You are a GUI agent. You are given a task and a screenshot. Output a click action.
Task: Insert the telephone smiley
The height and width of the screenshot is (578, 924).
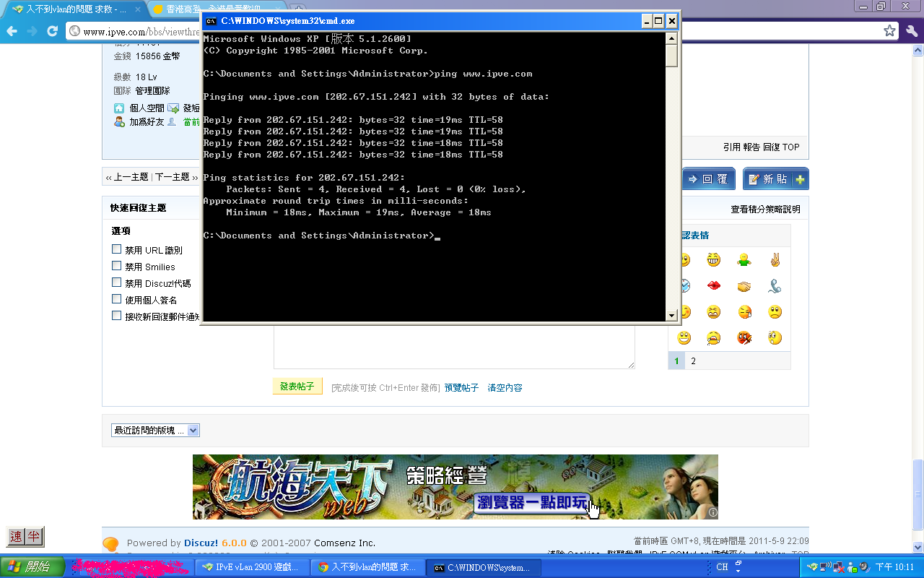click(775, 286)
